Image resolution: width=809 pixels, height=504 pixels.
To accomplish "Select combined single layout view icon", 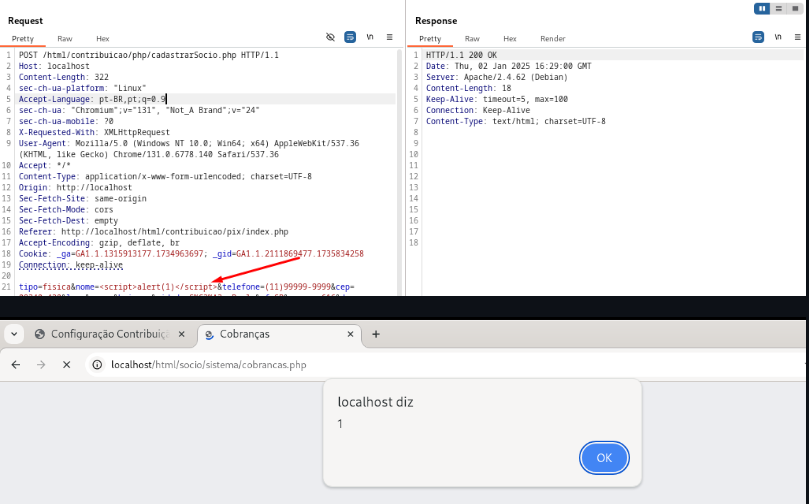I will [796, 9].
